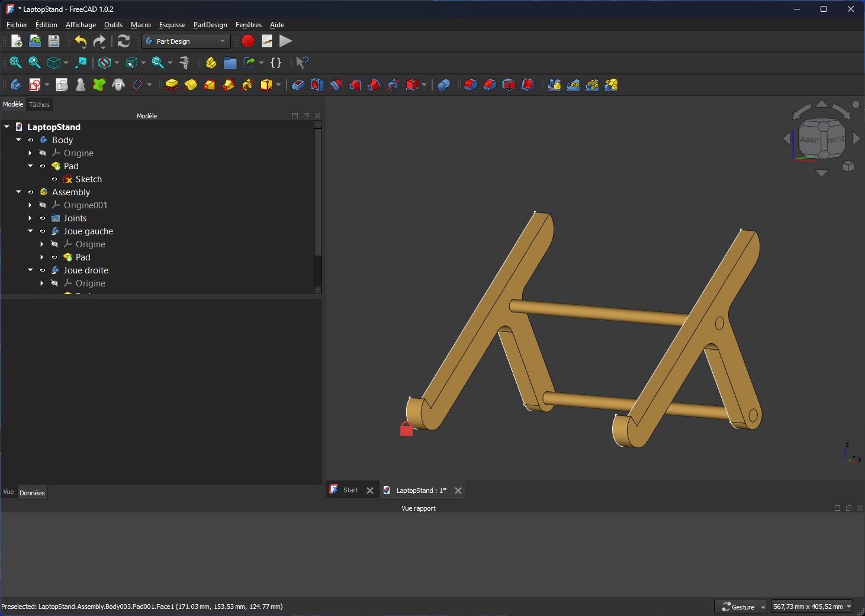Open the PartDesign menu

coord(210,25)
